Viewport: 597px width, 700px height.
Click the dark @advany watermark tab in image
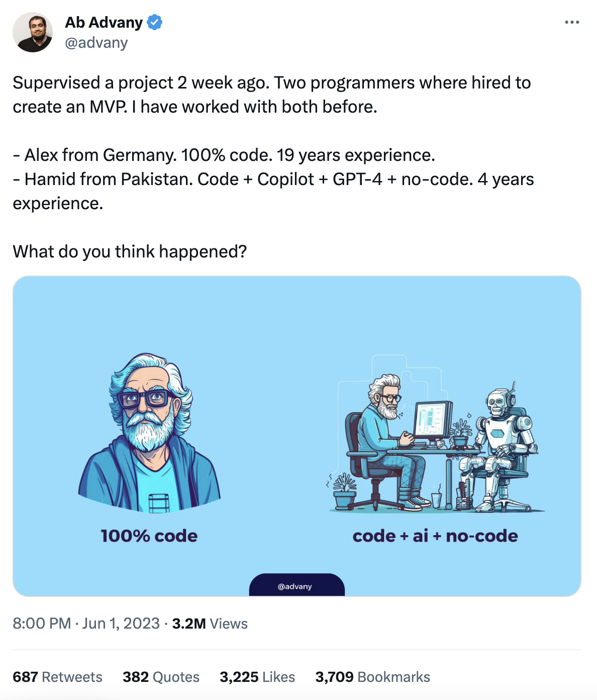coord(296,586)
